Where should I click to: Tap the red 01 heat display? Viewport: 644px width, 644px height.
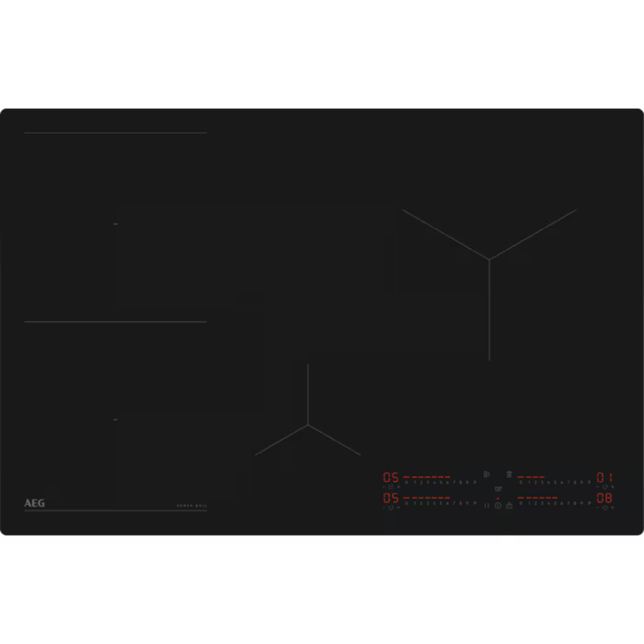pos(605,477)
